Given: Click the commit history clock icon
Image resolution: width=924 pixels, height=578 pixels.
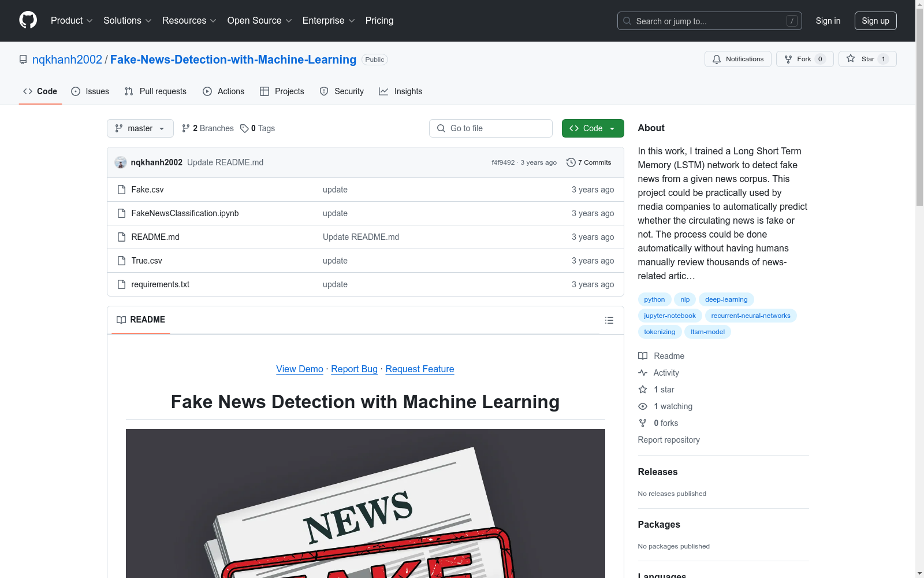Looking at the screenshot, I should 571,162.
